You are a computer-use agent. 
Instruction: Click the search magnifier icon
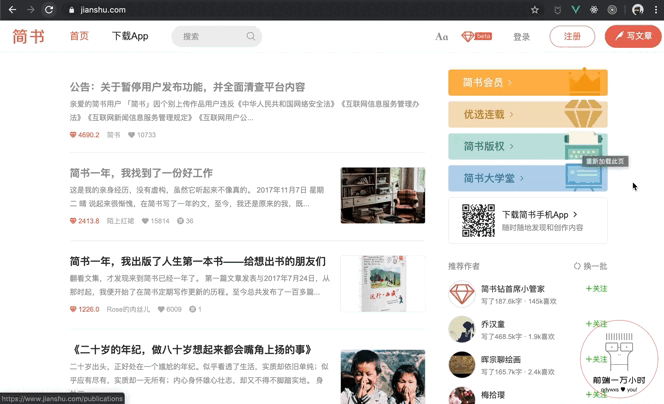[x=251, y=36]
